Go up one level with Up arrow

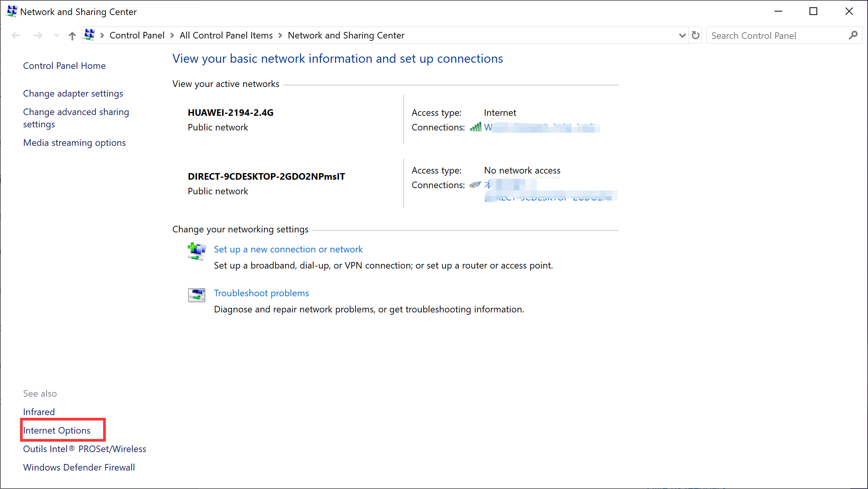click(72, 36)
